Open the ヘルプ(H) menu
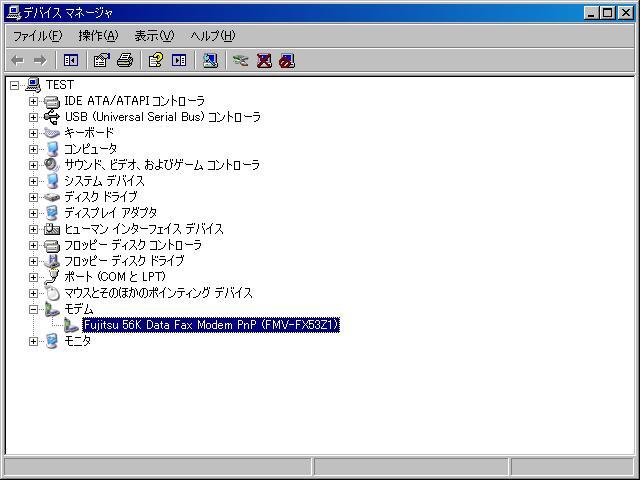 213,36
